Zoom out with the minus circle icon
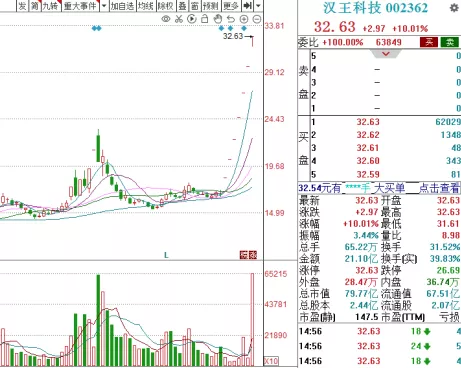 (x=257, y=19)
